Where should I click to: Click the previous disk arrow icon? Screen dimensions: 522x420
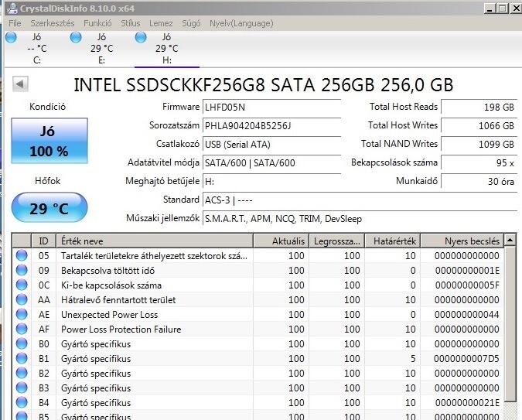[21, 84]
